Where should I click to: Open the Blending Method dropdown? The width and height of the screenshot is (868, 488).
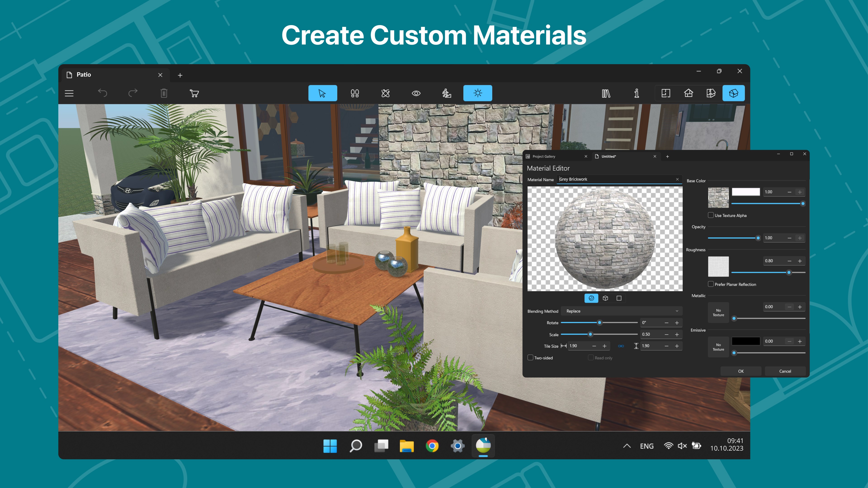(x=622, y=311)
